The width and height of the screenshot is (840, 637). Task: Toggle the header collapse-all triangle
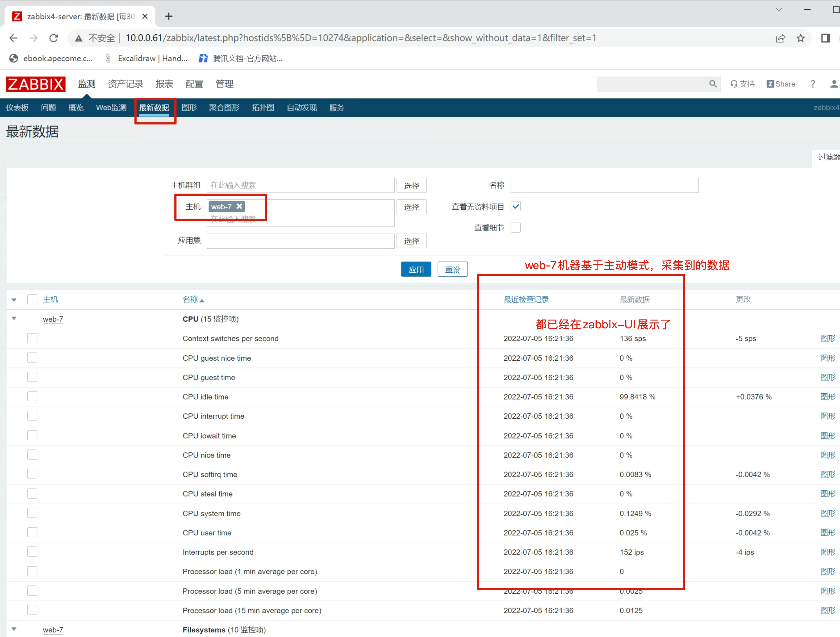pos(14,300)
